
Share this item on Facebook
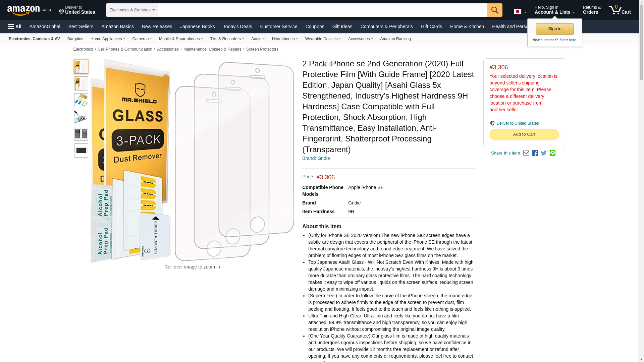coord(535,153)
